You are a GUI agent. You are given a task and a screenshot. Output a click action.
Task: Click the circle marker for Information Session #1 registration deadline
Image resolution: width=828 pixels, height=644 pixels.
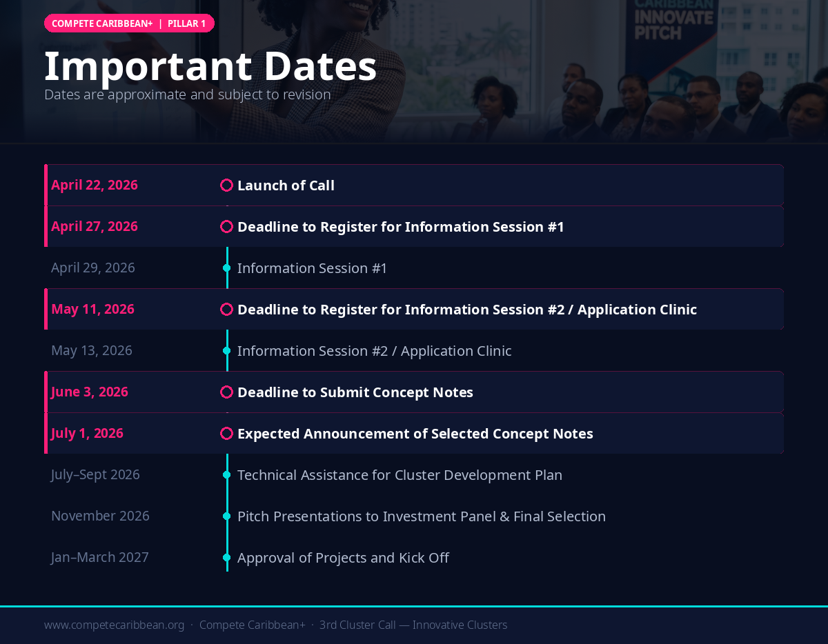tap(226, 226)
